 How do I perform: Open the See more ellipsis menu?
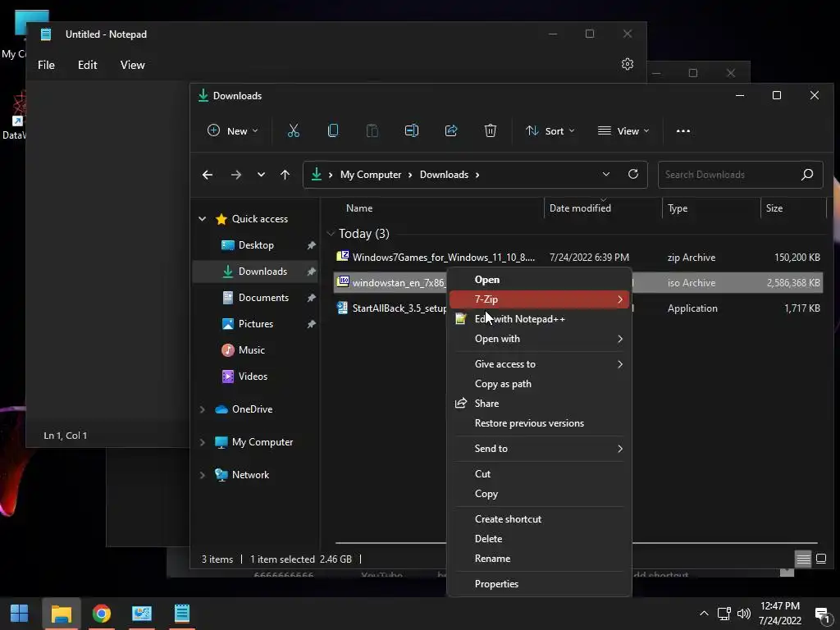[x=683, y=130]
